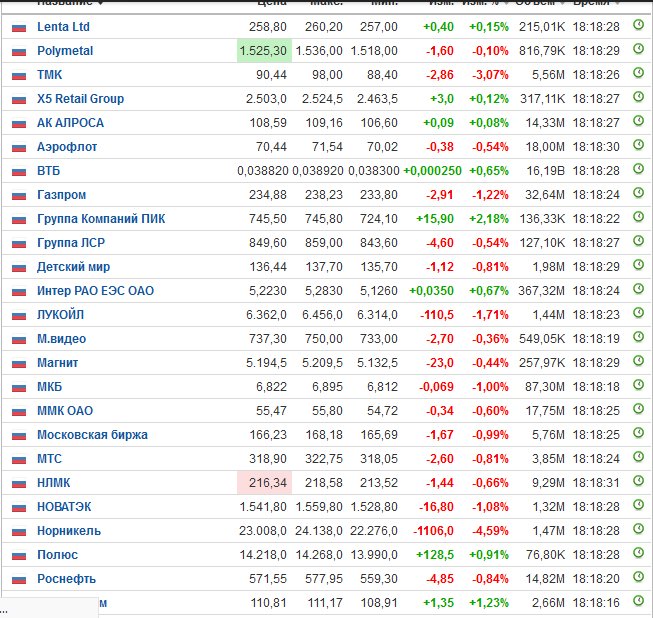Open the Роснефть stock link
The width and height of the screenshot is (653, 618).
click(67, 579)
